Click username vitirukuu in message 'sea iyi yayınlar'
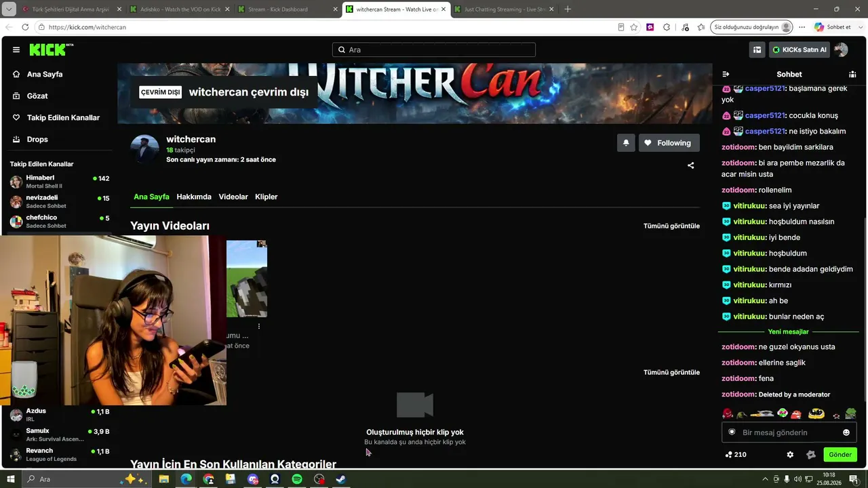The height and width of the screenshot is (488, 868). pos(749,206)
